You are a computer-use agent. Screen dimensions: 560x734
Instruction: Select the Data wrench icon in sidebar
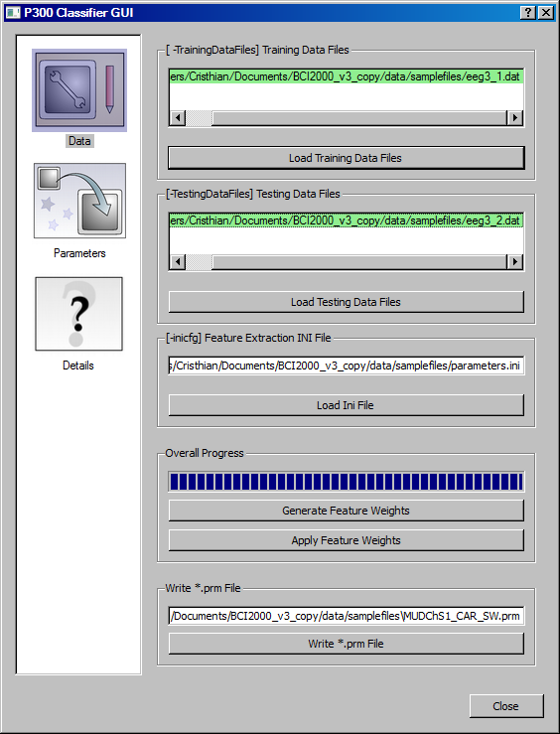tap(79, 90)
